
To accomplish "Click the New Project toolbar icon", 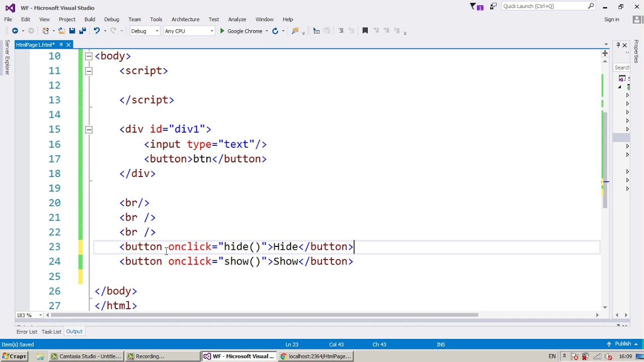I will pos(45,31).
